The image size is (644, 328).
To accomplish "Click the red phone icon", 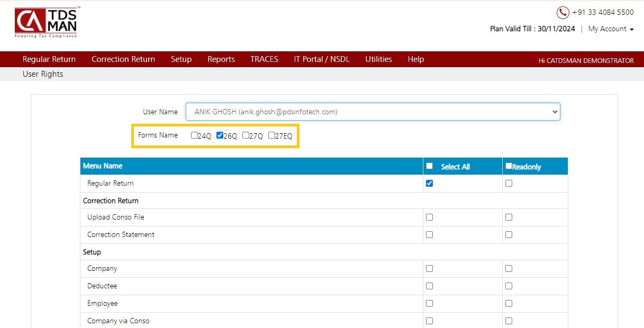I will coord(563,13).
